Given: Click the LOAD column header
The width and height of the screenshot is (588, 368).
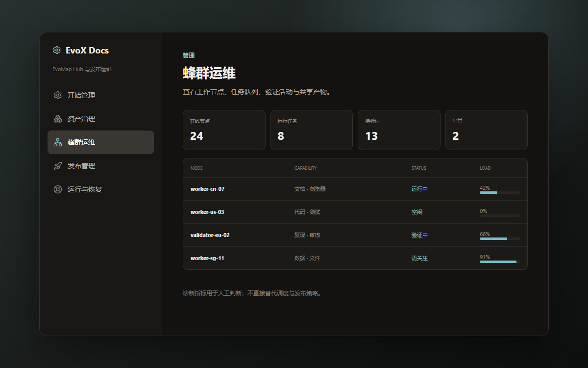Looking at the screenshot, I should coord(485,168).
